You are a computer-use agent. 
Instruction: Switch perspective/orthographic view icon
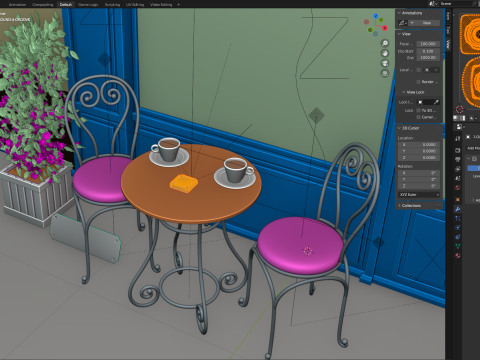(x=385, y=73)
